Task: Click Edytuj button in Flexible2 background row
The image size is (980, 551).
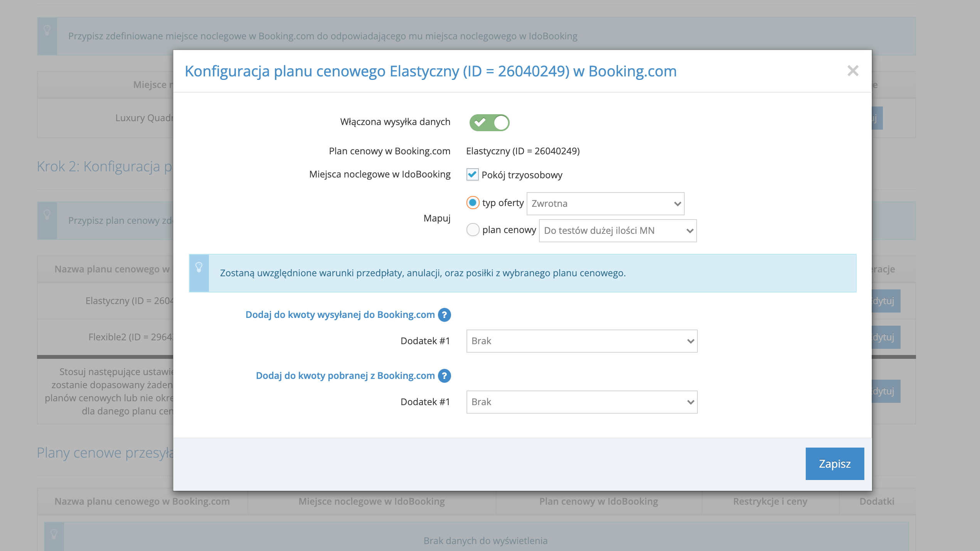Action: pyautogui.click(x=886, y=337)
